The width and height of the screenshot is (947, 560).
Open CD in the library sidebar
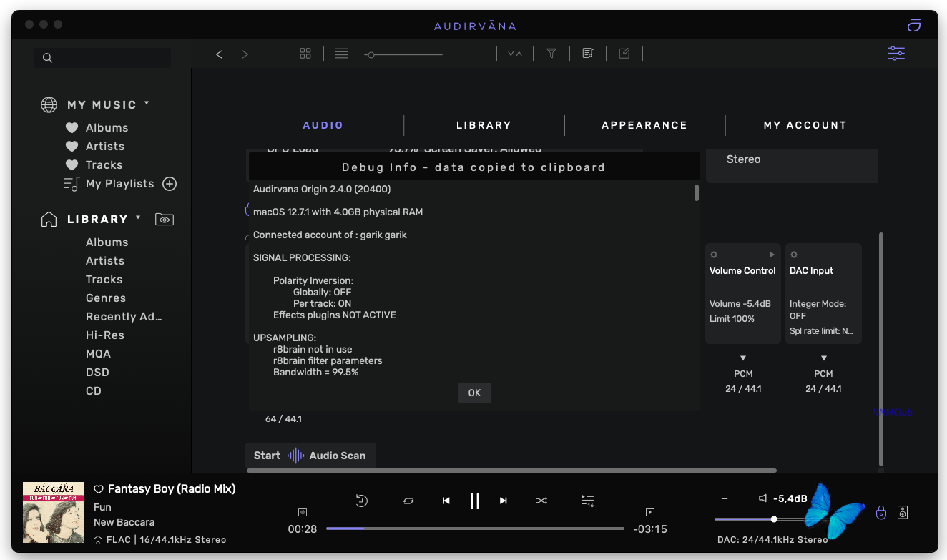(94, 391)
